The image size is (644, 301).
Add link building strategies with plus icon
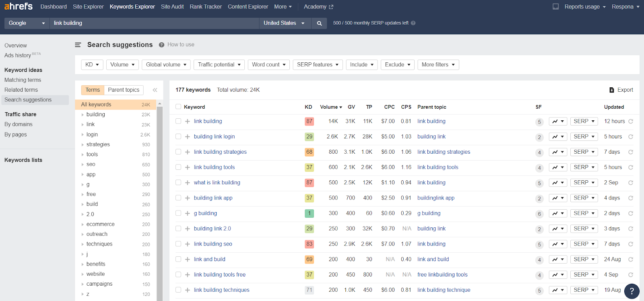(188, 152)
